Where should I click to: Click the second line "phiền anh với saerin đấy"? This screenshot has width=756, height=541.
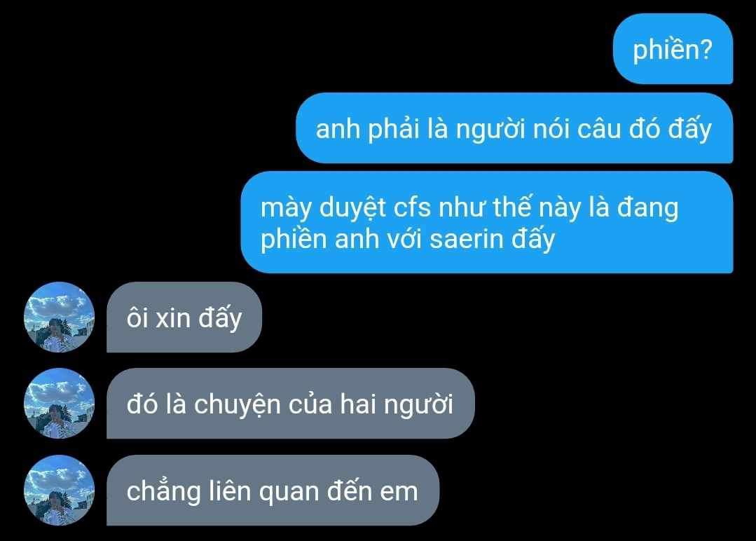408,239
